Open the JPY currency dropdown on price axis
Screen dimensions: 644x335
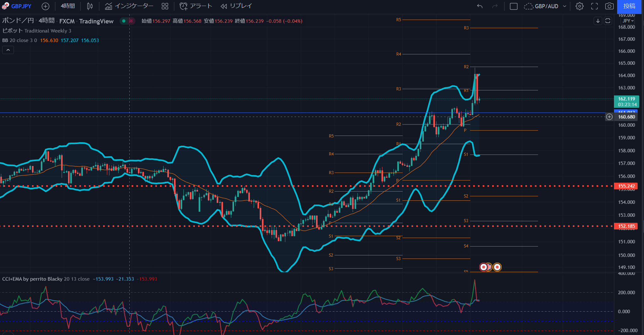(628, 21)
